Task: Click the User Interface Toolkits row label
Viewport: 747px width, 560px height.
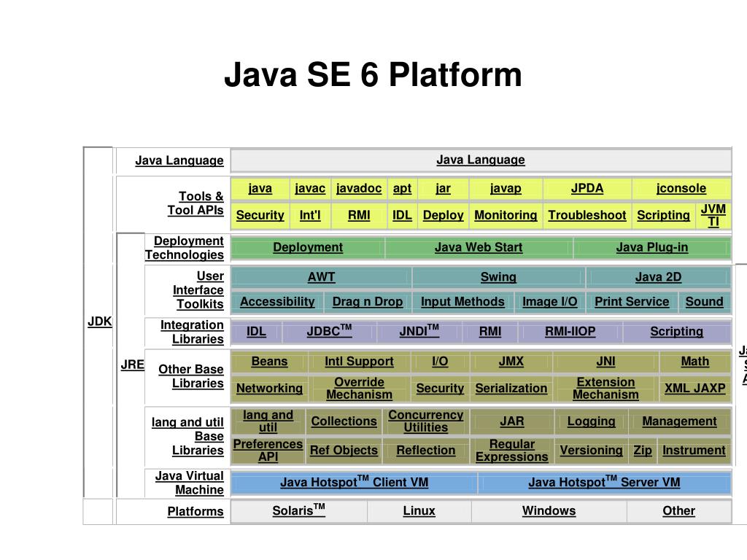Action: coord(198,290)
